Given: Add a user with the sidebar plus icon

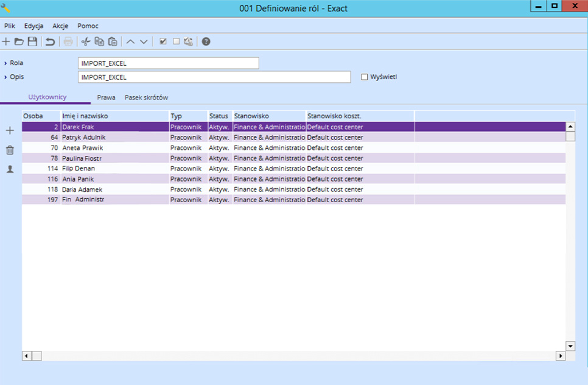Looking at the screenshot, I should 10,130.
